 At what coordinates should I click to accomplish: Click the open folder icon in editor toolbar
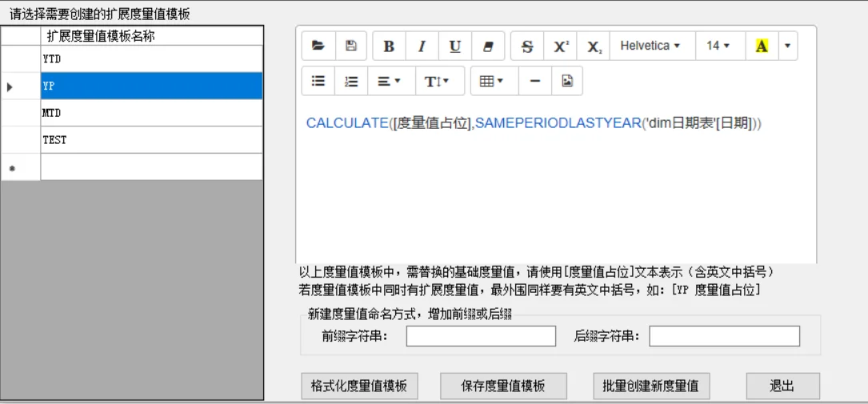point(318,46)
